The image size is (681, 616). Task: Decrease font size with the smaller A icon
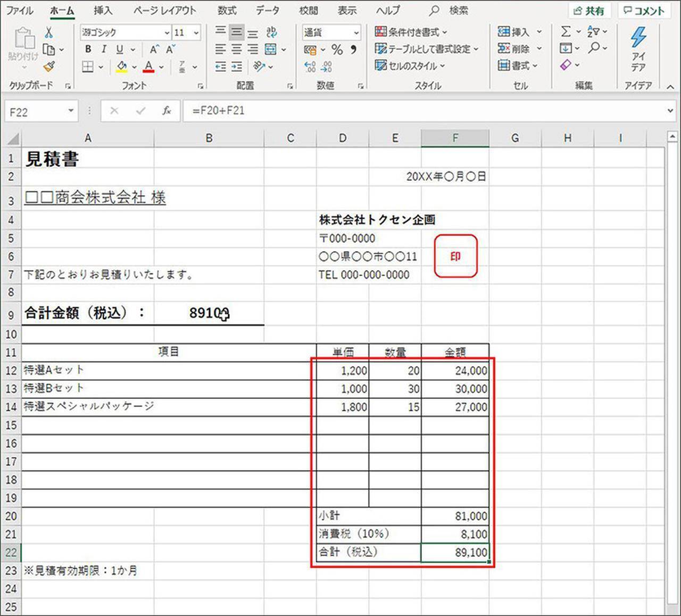click(x=170, y=49)
